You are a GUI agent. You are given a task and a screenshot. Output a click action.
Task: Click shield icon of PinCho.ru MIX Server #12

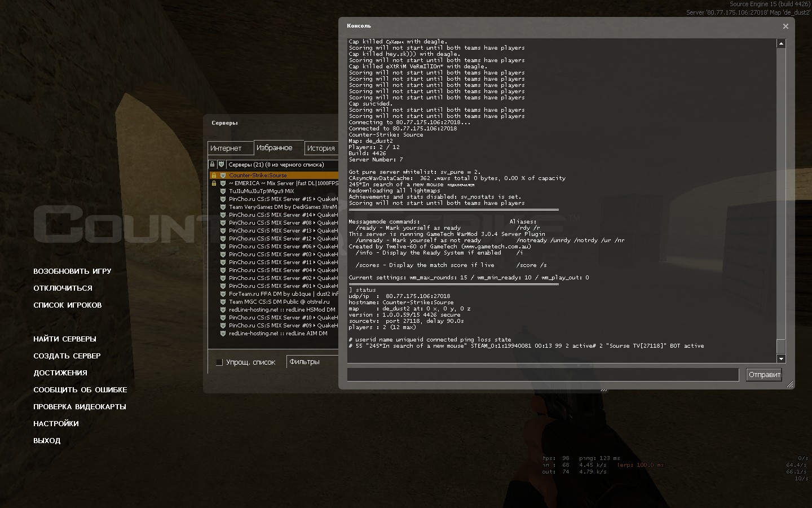223,239
